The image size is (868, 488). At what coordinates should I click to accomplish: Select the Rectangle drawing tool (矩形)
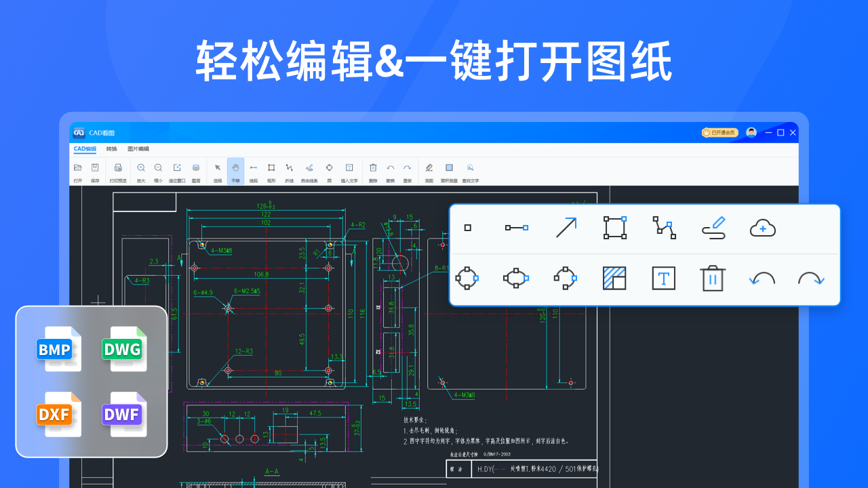point(271,171)
